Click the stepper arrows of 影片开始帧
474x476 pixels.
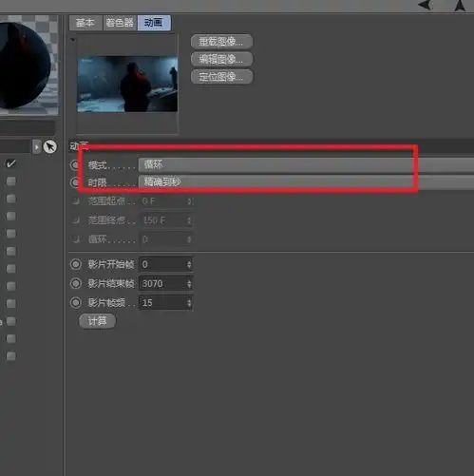[189, 264]
